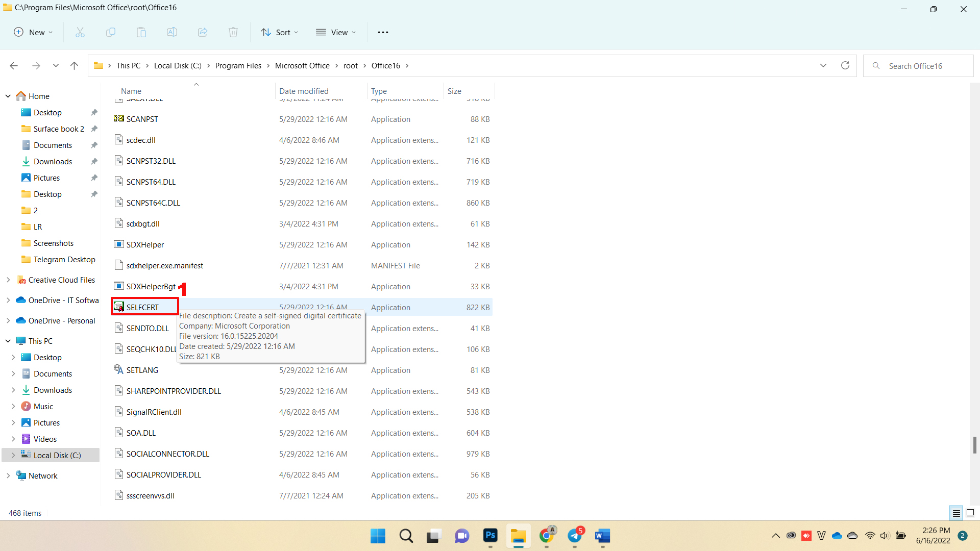The height and width of the screenshot is (551, 980).
Task: Open Task View on taskbar
Action: 433,536
